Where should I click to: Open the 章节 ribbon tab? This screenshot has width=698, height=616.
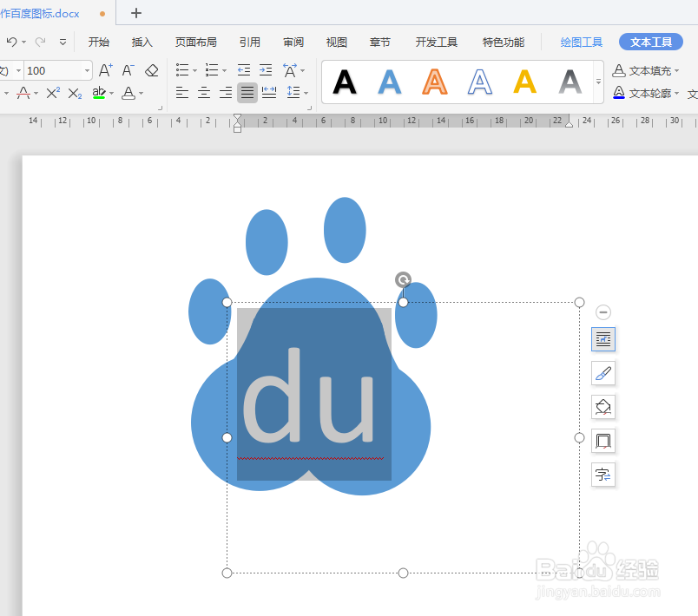coord(379,43)
